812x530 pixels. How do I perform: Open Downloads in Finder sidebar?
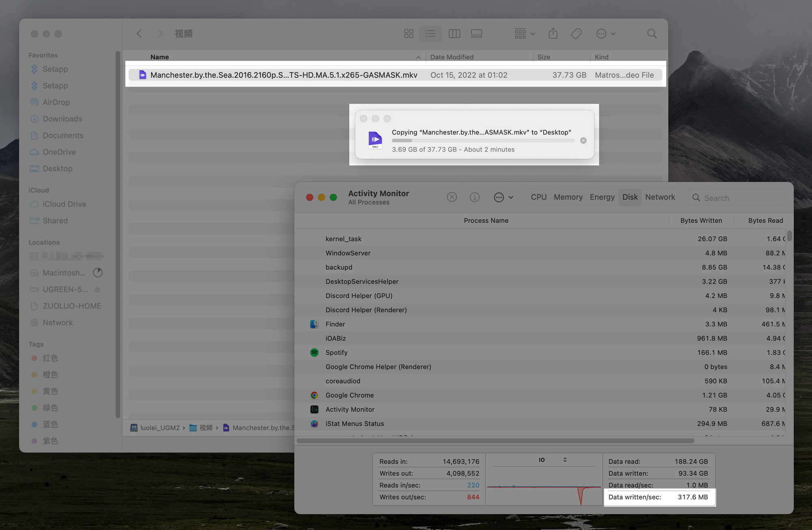click(62, 119)
